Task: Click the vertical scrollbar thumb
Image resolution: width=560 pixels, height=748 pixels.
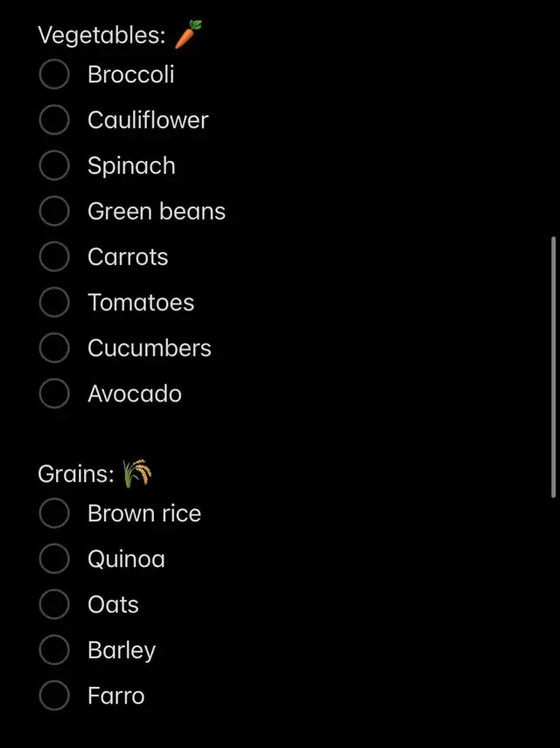Action: pyautogui.click(x=553, y=367)
